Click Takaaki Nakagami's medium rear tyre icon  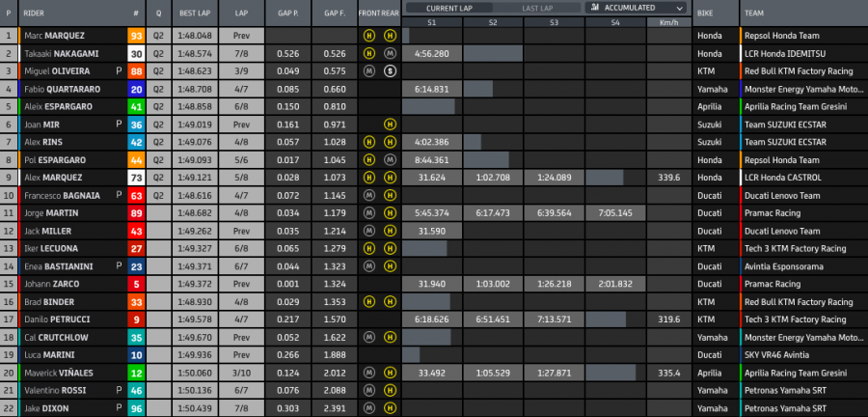(x=390, y=54)
